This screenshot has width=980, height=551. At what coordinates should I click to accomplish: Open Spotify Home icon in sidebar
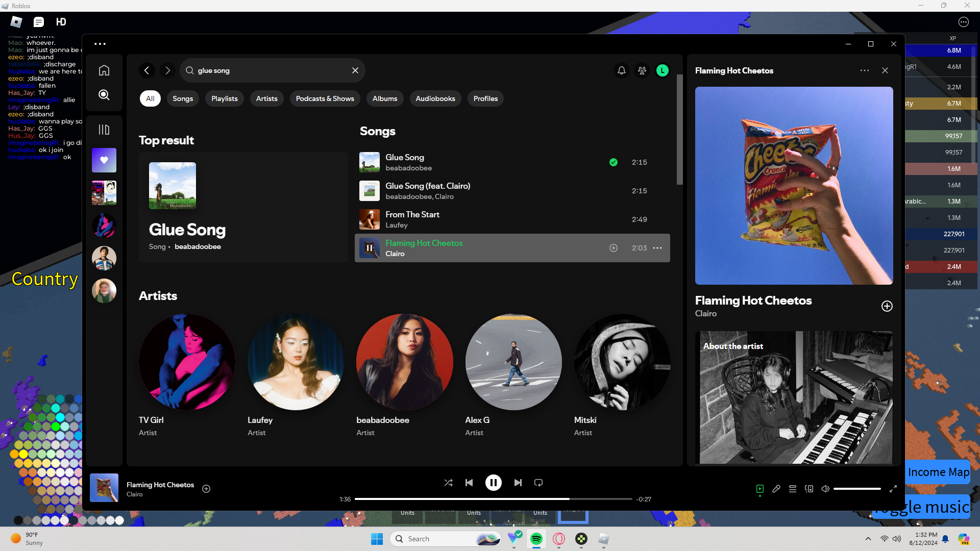click(x=104, y=70)
